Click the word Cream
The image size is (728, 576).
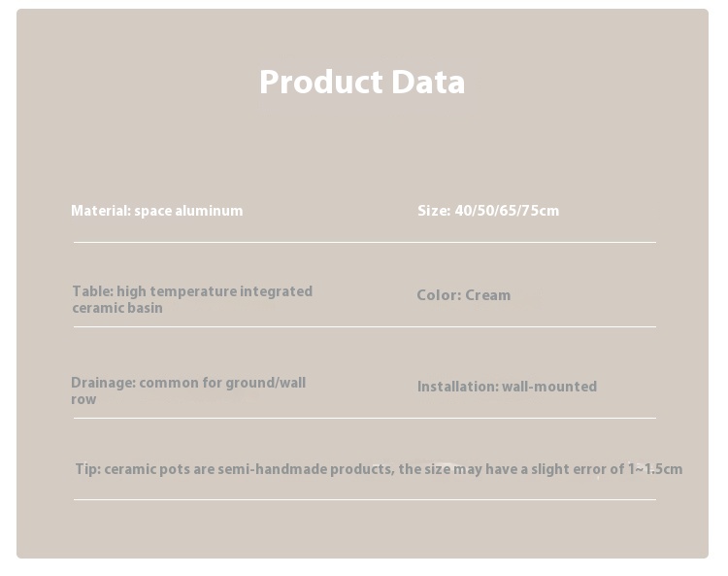[x=488, y=295]
